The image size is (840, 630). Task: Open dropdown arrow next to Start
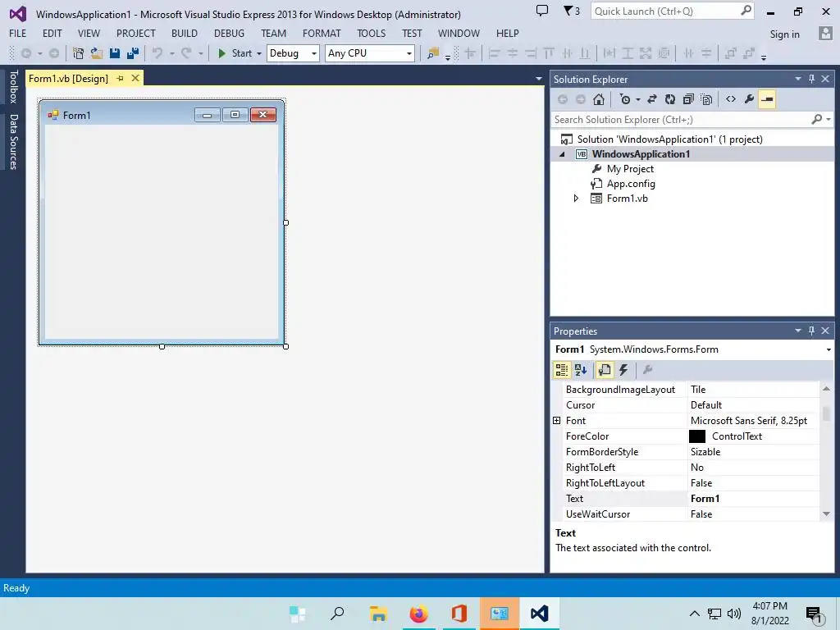tap(258, 53)
